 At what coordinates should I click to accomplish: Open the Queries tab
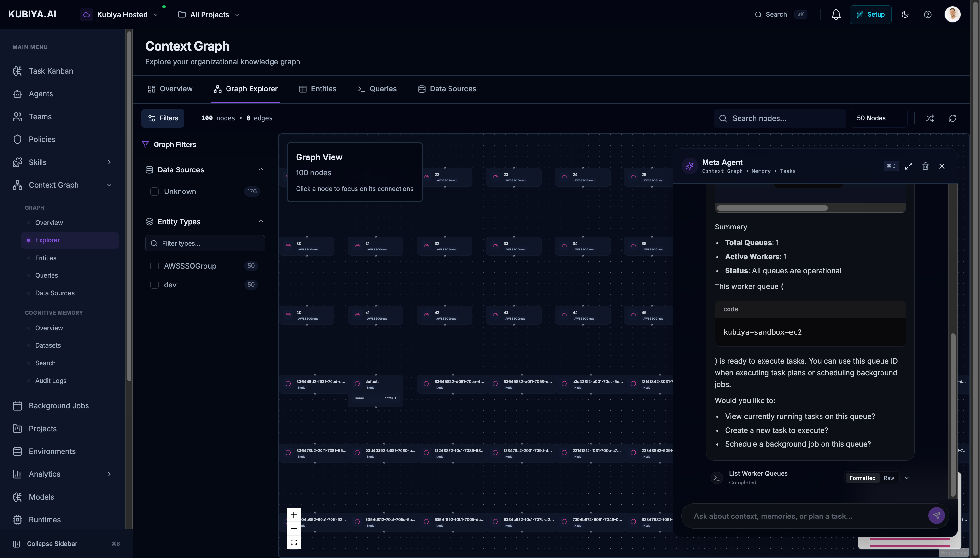(x=377, y=88)
